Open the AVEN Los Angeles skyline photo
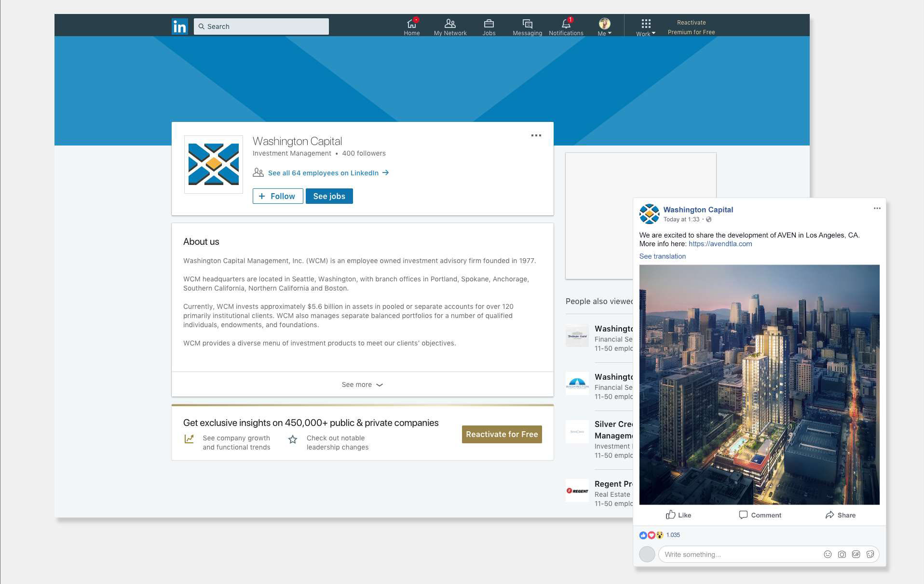Viewport: 924px width, 584px height. 759,385
